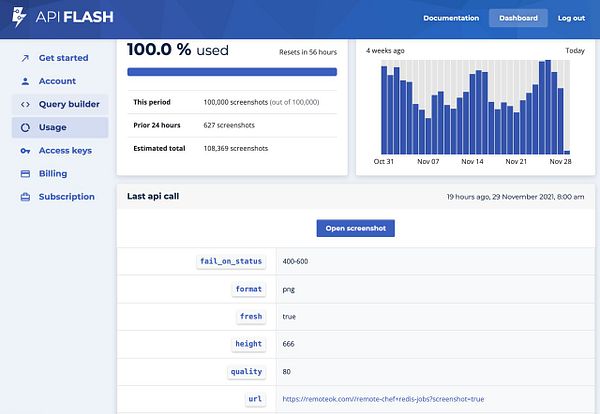Click the Get started arrow icon
The height and width of the screenshot is (414, 600).
click(x=25, y=58)
